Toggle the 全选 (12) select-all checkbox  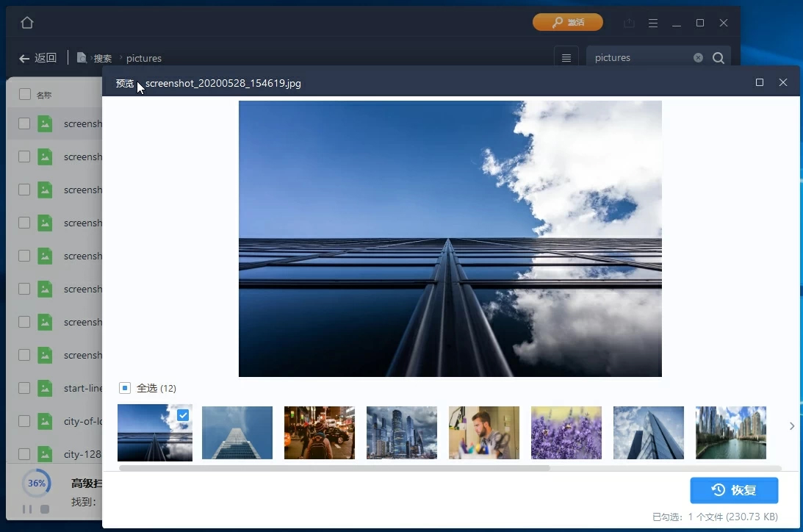[125, 388]
